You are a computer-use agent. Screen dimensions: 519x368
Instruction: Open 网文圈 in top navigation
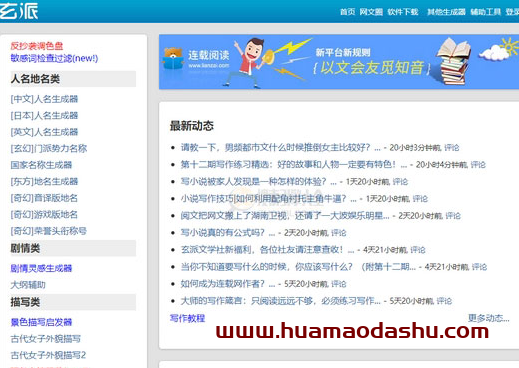coord(371,12)
